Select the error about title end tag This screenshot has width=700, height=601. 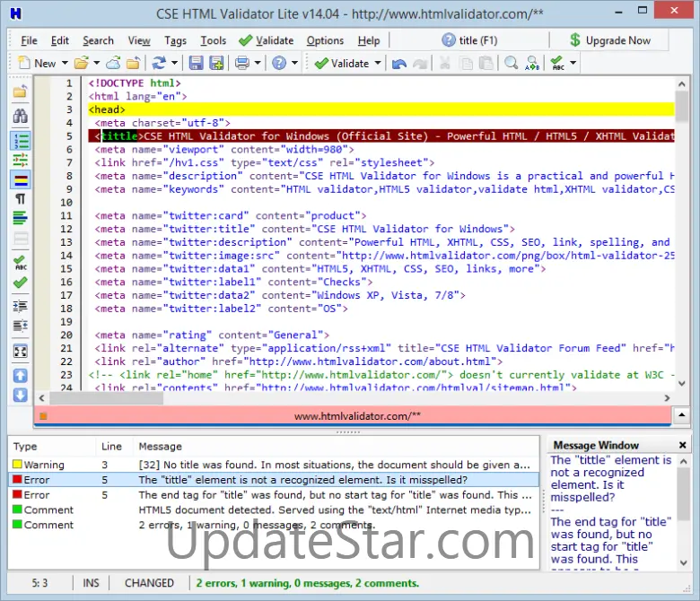coord(274,495)
